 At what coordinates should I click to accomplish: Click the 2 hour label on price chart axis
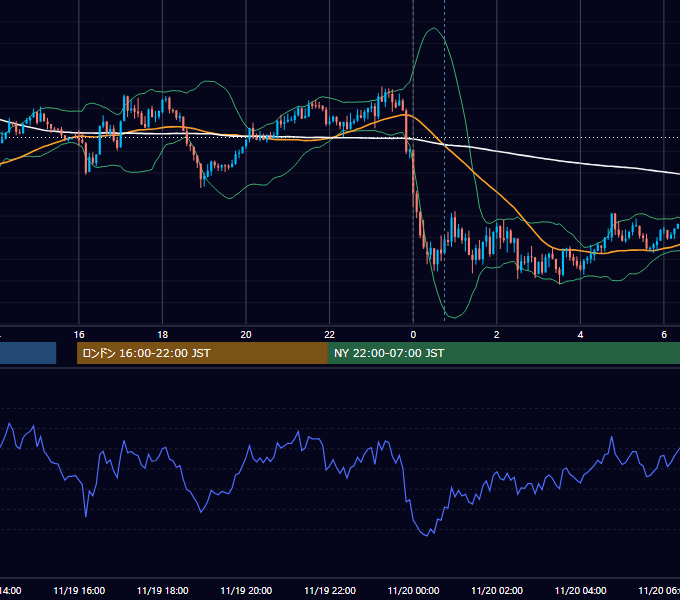[497, 335]
